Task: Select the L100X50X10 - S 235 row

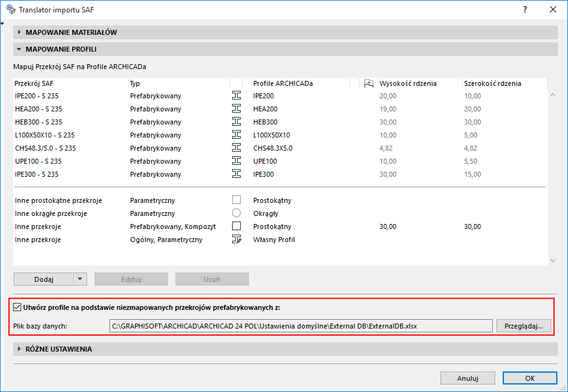Action: coord(280,135)
